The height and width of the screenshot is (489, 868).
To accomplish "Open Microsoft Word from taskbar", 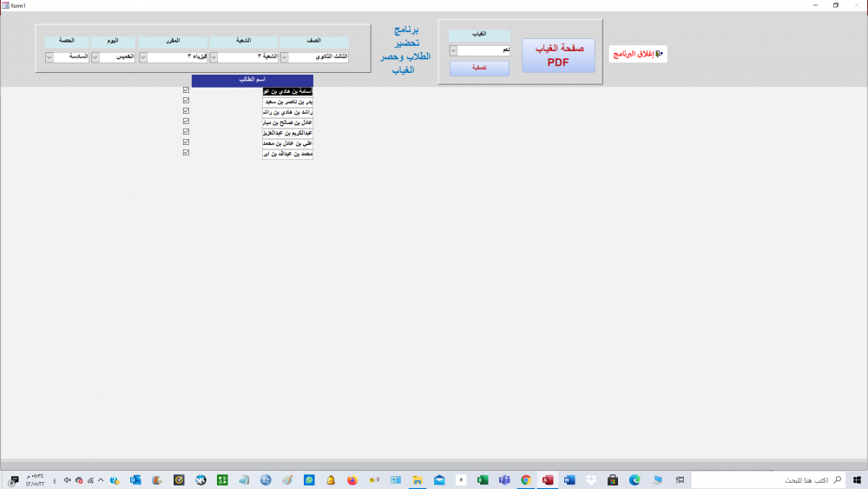I will (569, 480).
